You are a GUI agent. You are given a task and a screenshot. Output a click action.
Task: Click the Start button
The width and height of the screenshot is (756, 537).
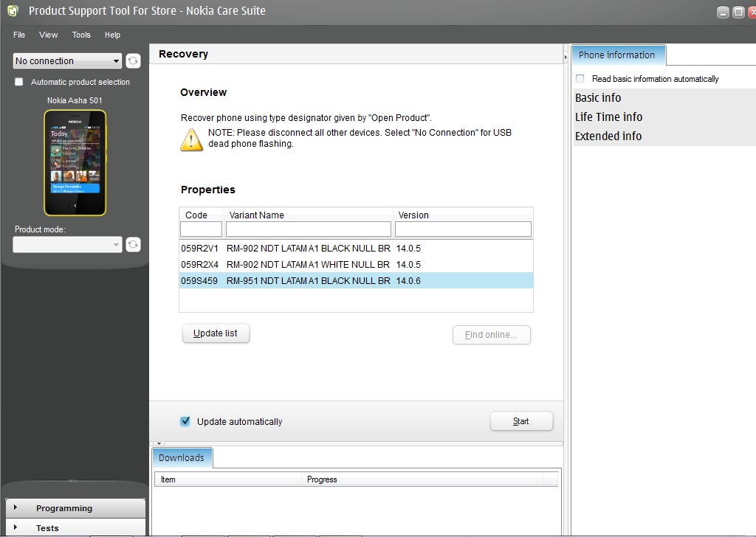click(521, 421)
